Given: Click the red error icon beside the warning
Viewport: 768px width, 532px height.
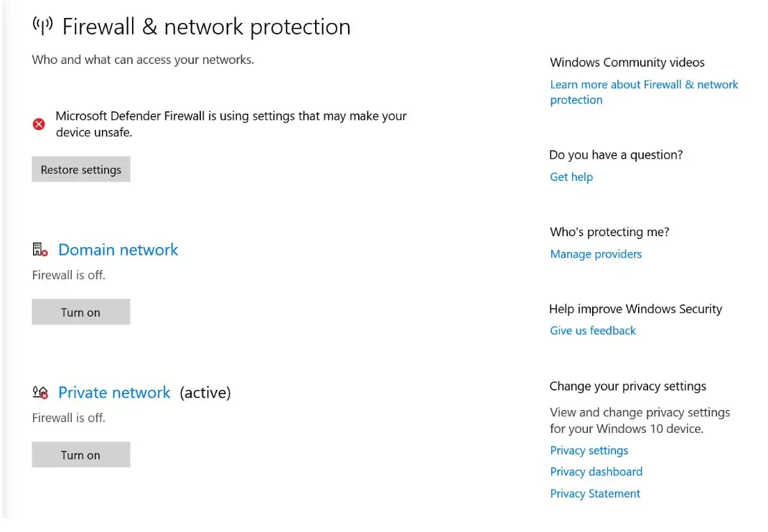Looking at the screenshot, I should pos(39,124).
